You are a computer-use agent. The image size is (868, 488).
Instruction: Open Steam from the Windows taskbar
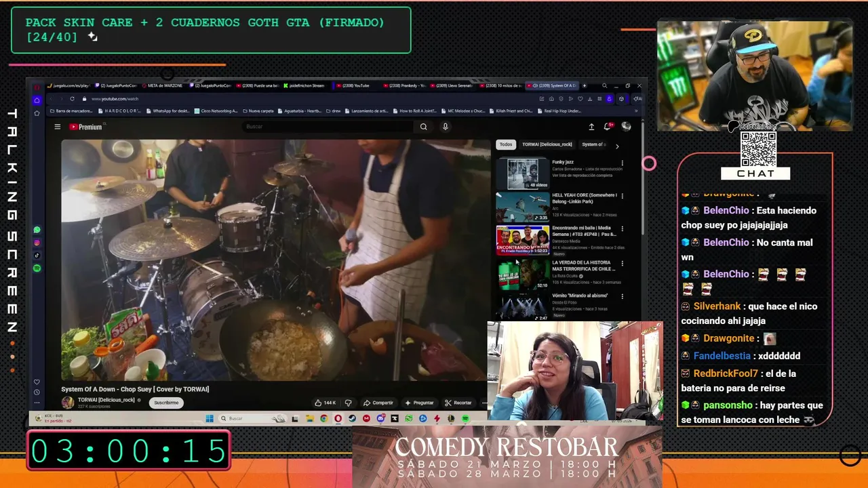point(352,419)
